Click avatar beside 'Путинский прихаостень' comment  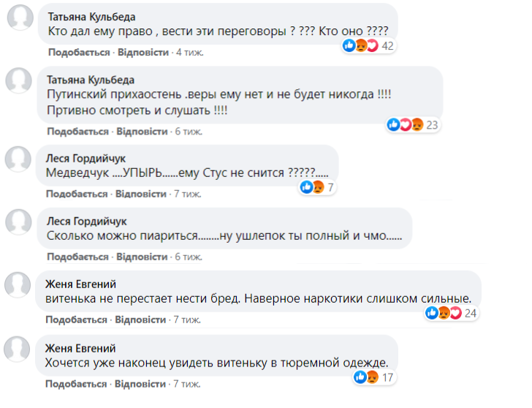point(18,81)
